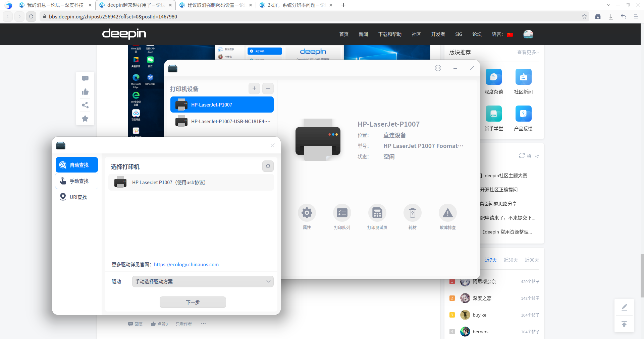The image size is (644, 339).
Task: Select HP LaserJet P1007 (使用usb协议) found printer
Action: [x=191, y=182]
